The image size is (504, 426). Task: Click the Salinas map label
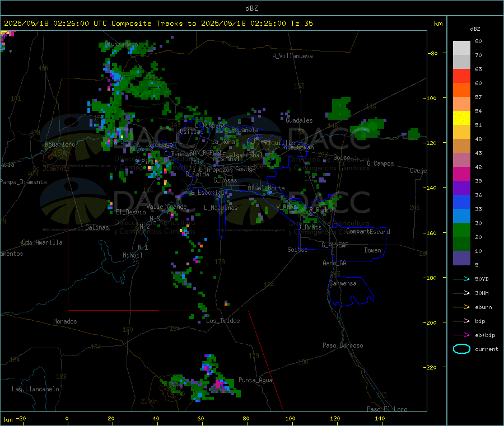coord(97,227)
